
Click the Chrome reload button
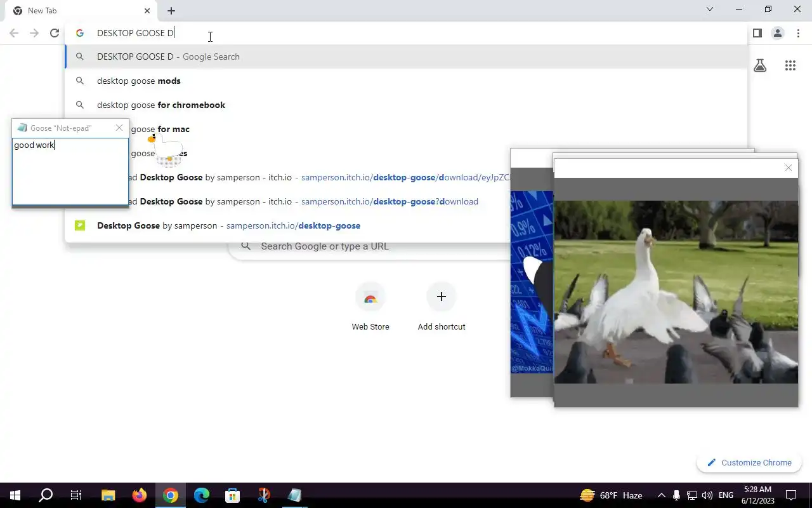55,33
